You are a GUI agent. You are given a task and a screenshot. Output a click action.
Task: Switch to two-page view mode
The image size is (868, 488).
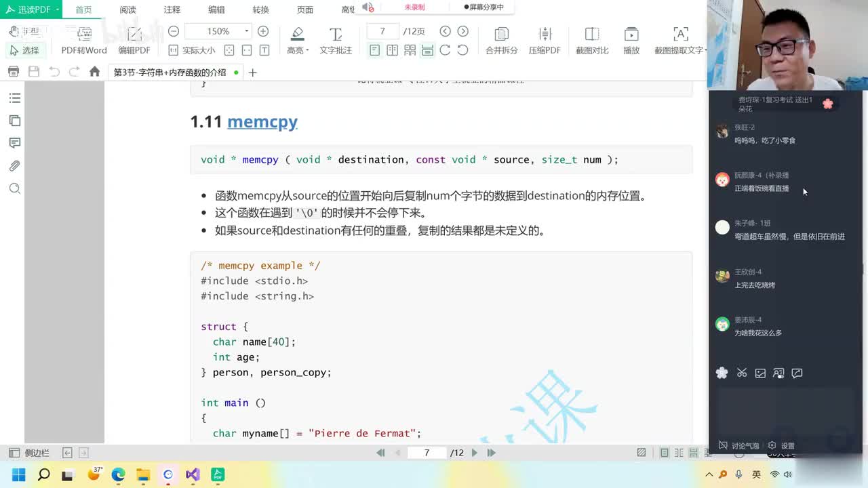pyautogui.click(x=392, y=50)
